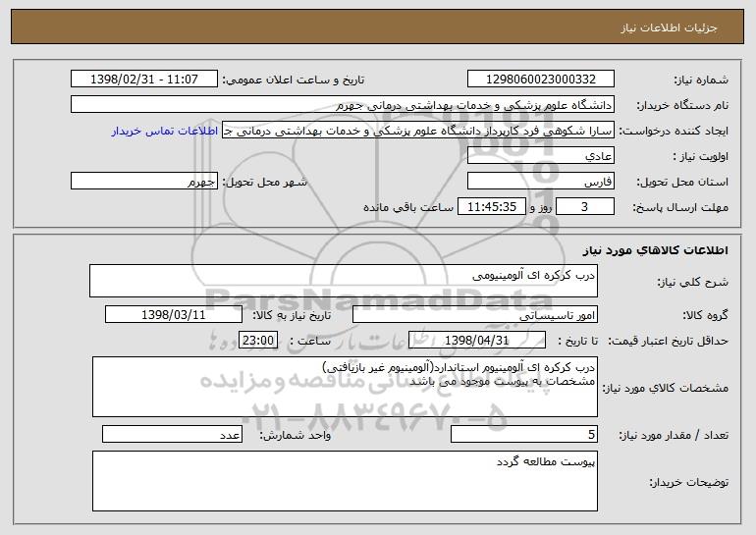The height and width of the screenshot is (535, 756).
Task: Click the label تعداد / مقدار مورد نیاز
Action: pyautogui.click(x=674, y=435)
